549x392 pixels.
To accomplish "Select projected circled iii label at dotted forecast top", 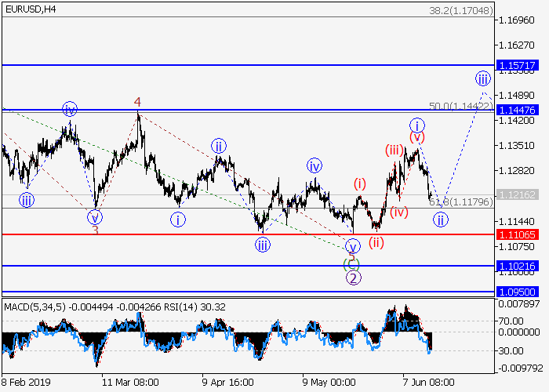I will coord(483,78).
